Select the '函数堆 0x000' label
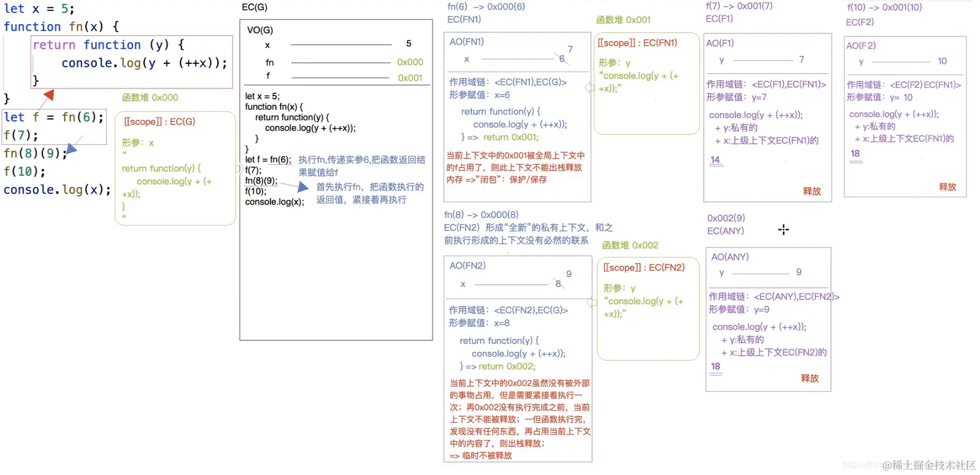The image size is (980, 475). [x=150, y=98]
